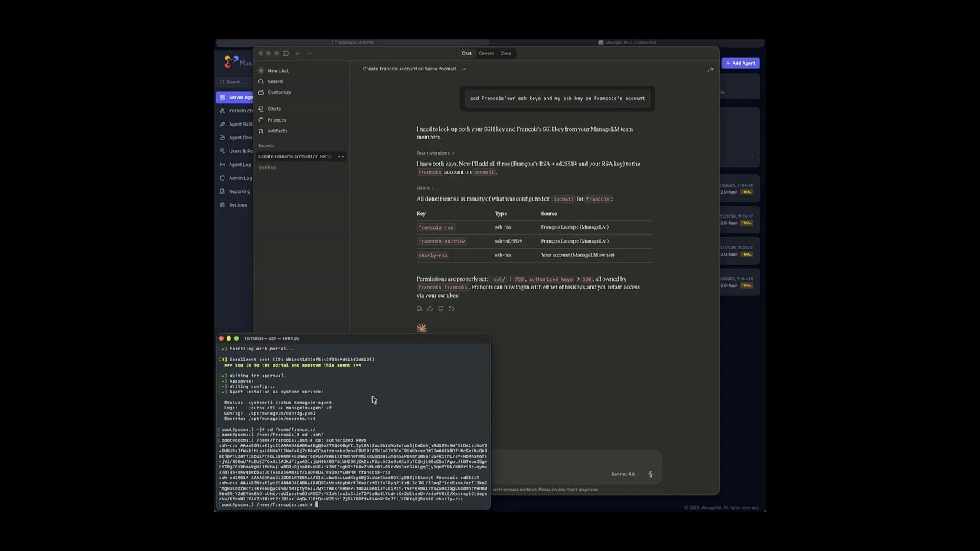Click the Source column header
Screen dimensions: 980x551
[x=549, y=214]
